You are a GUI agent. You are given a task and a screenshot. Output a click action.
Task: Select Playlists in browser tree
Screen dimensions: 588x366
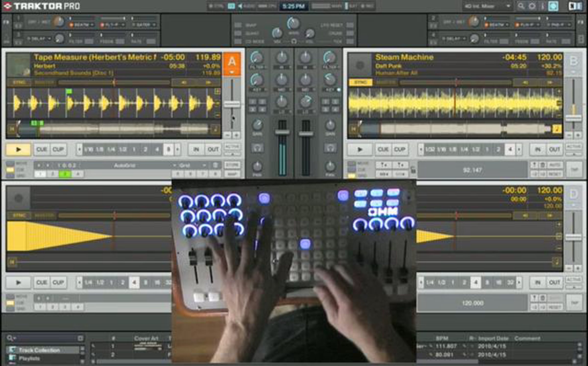point(29,358)
